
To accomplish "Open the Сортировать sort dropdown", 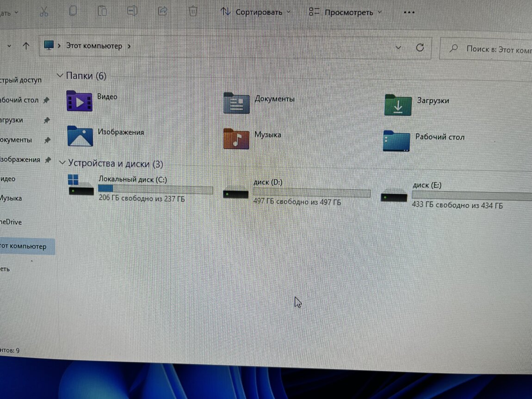I will tap(256, 12).
